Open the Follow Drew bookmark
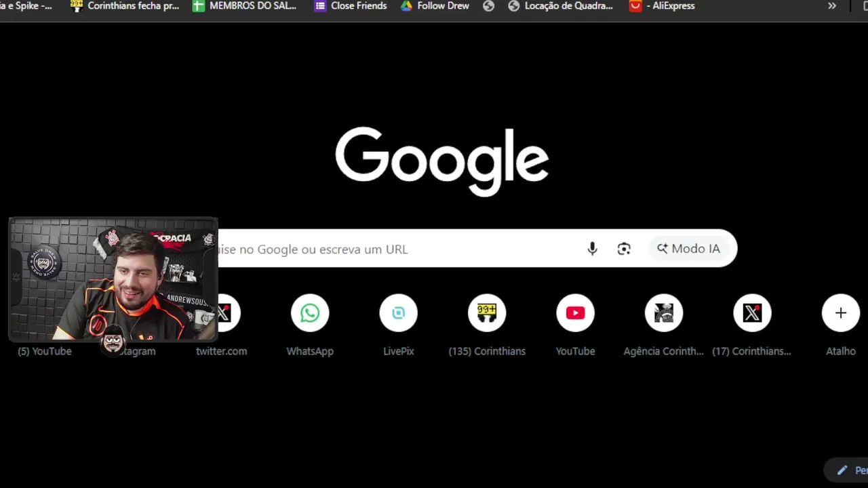 pyautogui.click(x=435, y=5)
